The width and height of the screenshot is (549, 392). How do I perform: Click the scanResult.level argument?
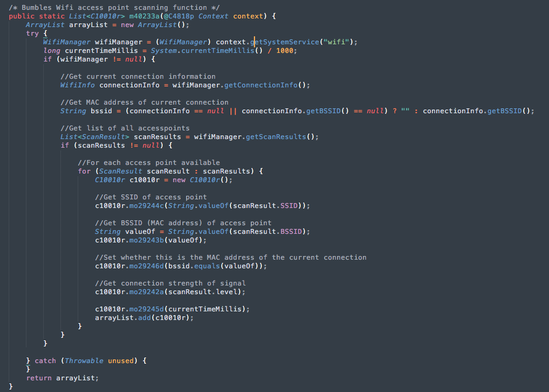[211, 292]
